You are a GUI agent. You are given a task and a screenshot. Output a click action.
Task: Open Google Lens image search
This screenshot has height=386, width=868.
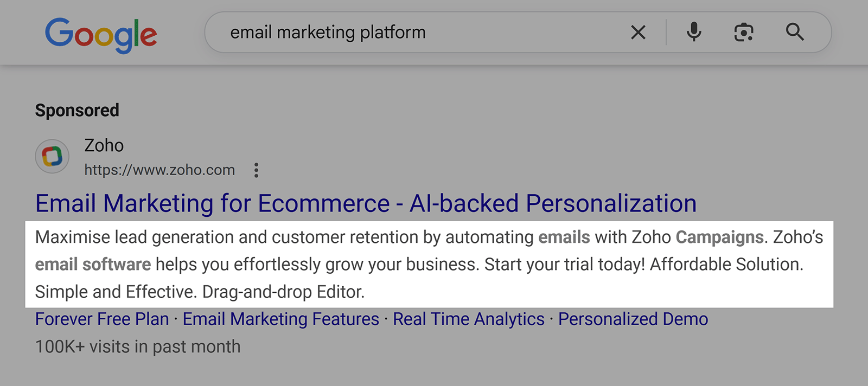click(743, 32)
